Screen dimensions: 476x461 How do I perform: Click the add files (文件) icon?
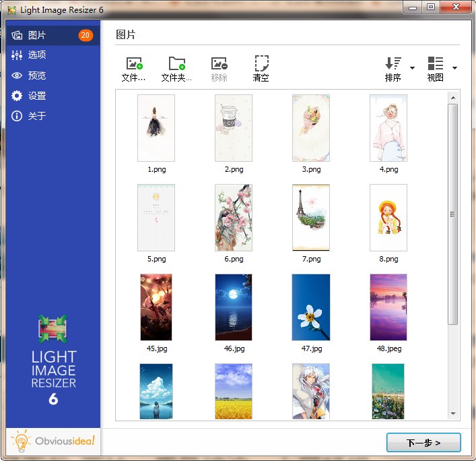click(134, 64)
